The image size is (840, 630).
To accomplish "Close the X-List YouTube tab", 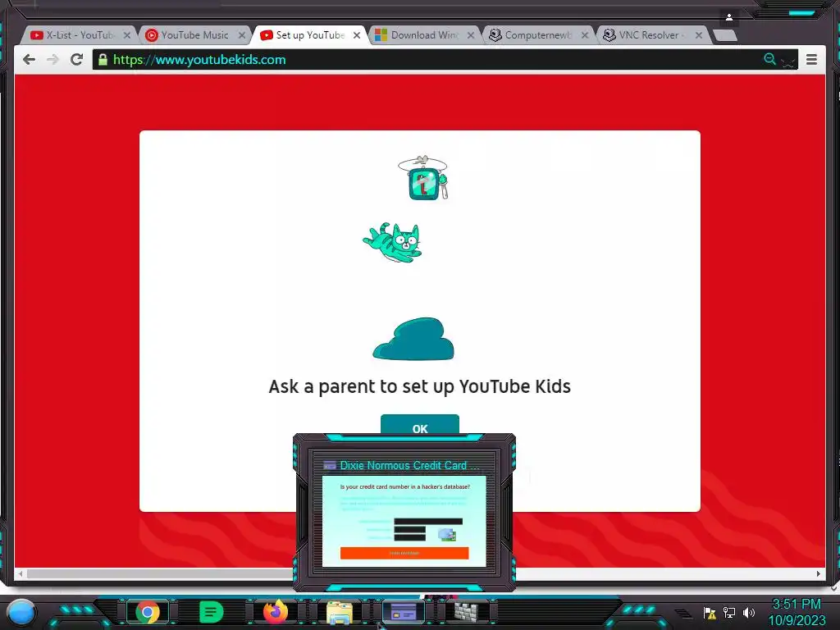I will (127, 35).
